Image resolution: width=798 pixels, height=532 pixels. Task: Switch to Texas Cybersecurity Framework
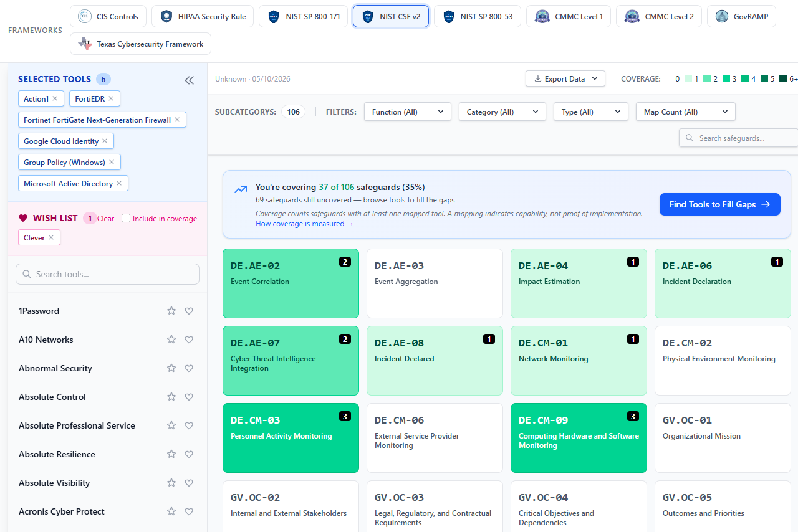click(140, 44)
